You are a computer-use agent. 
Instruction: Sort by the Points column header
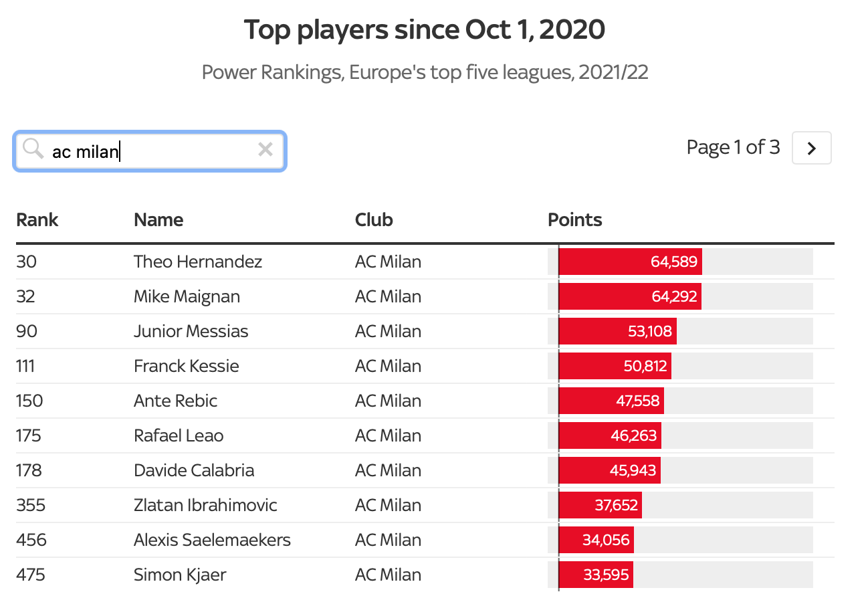click(x=575, y=219)
